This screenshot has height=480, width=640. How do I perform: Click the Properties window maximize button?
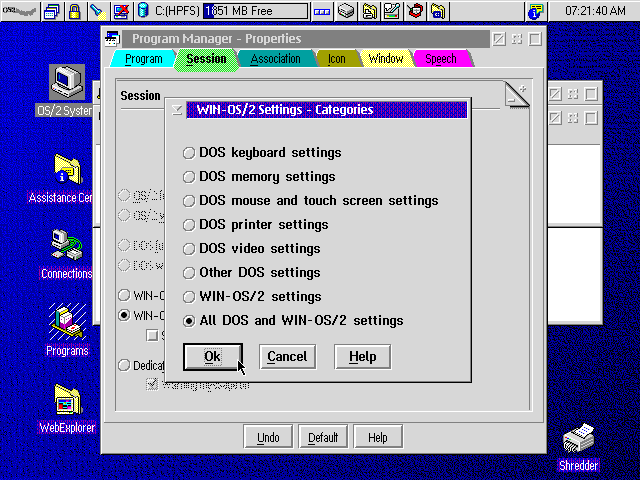coord(535,39)
